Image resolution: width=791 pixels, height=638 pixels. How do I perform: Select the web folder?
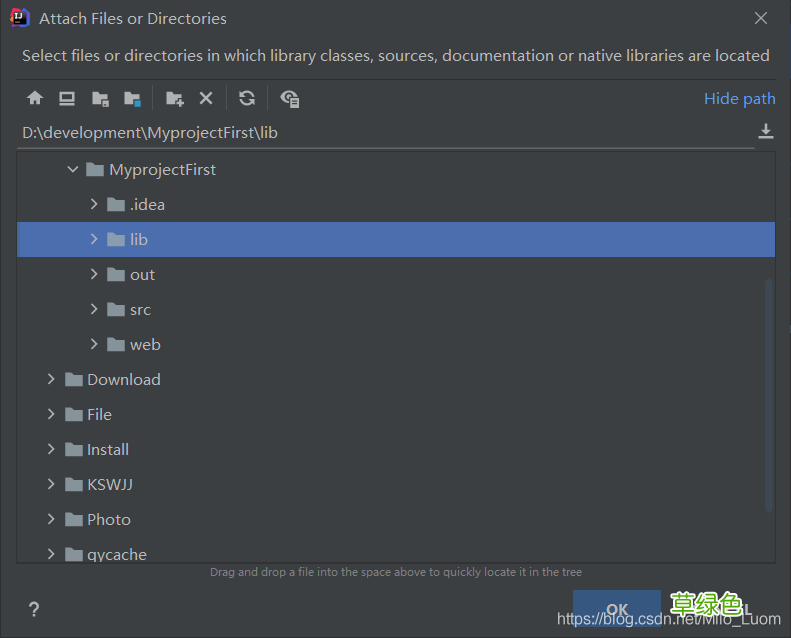[x=145, y=345]
